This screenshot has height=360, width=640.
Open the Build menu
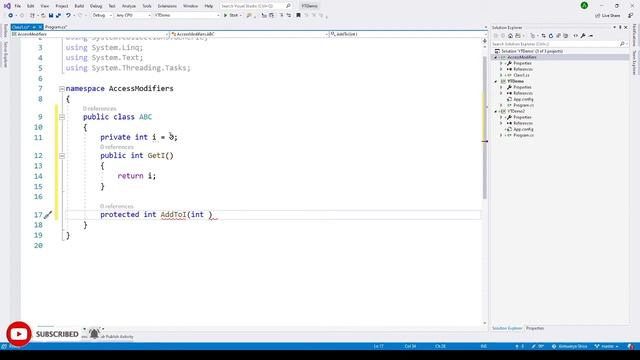coord(79,6)
